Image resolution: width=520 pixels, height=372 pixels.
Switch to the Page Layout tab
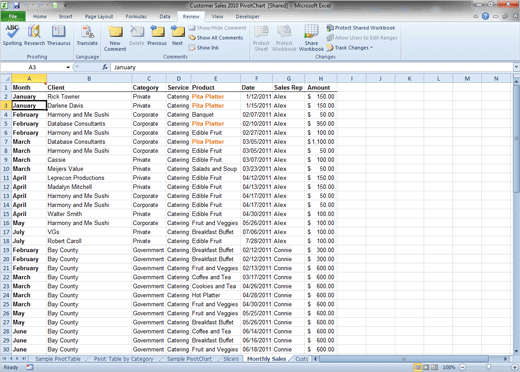pyautogui.click(x=99, y=16)
